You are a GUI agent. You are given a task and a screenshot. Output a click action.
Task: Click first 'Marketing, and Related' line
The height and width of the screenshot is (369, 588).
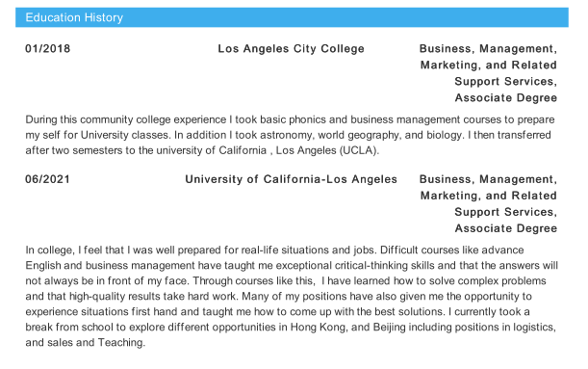point(489,66)
